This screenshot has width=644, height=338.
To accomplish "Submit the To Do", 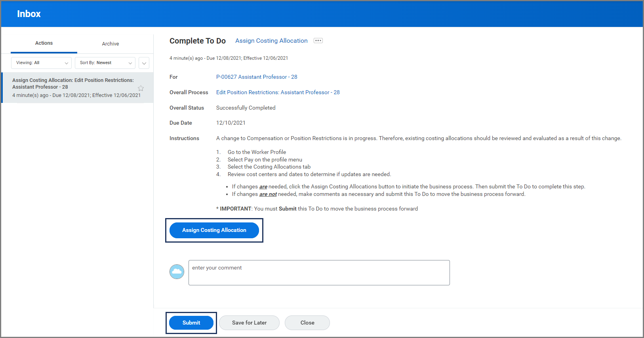I will point(191,323).
